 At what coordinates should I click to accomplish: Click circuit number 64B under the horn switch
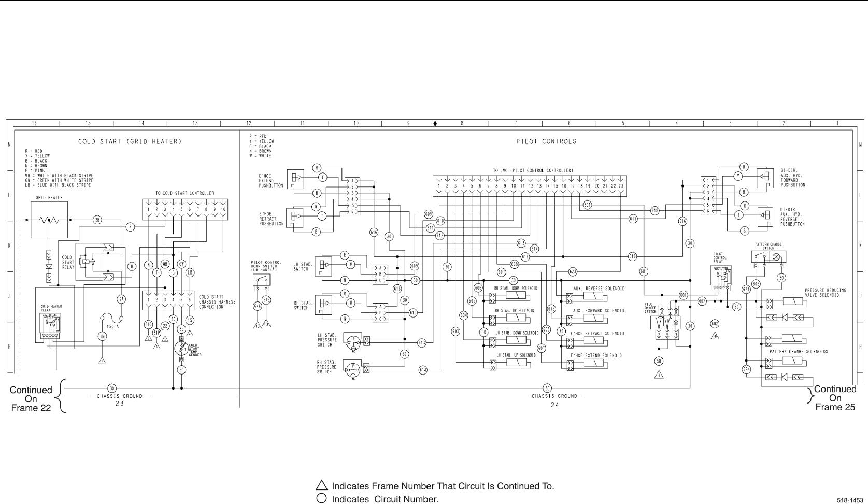point(266,299)
